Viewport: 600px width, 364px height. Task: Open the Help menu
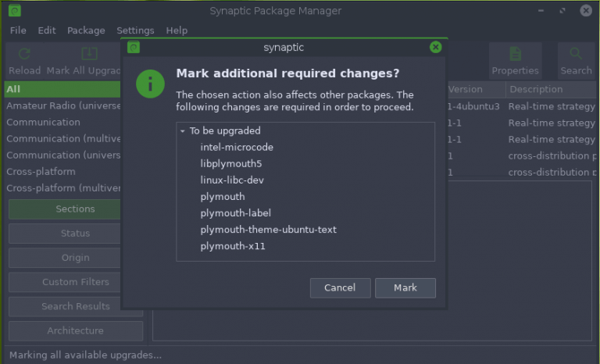pyautogui.click(x=177, y=30)
